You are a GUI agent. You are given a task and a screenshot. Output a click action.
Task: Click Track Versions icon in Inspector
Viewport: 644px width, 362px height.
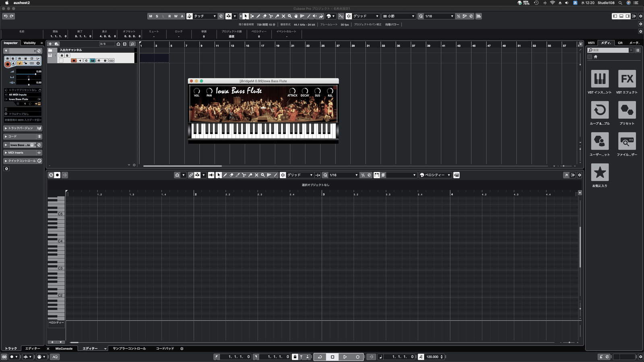point(39,128)
